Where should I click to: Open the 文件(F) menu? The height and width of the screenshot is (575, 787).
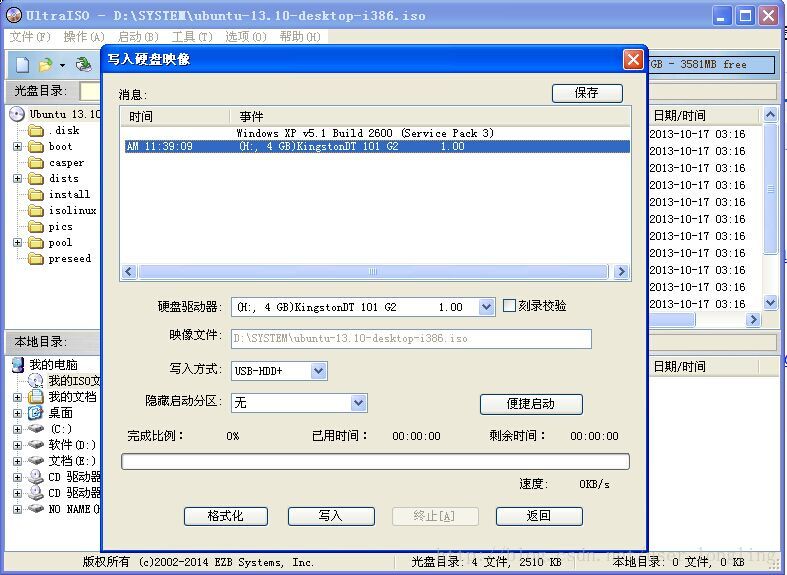[30, 37]
